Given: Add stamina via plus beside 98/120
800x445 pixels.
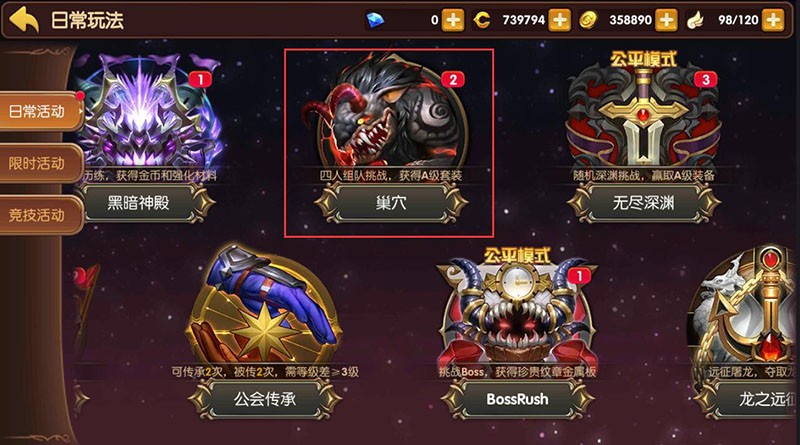Looking at the screenshot, I should [773, 20].
